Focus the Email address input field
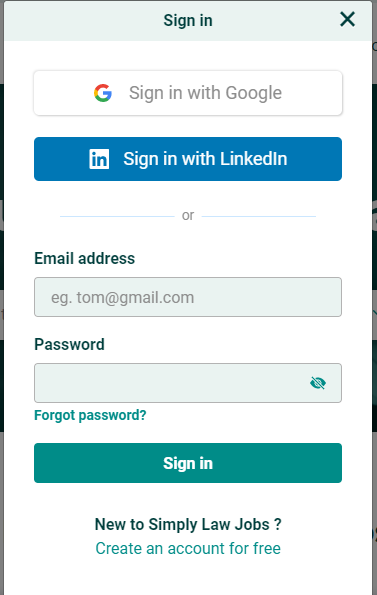This screenshot has height=595, width=377. (188, 297)
